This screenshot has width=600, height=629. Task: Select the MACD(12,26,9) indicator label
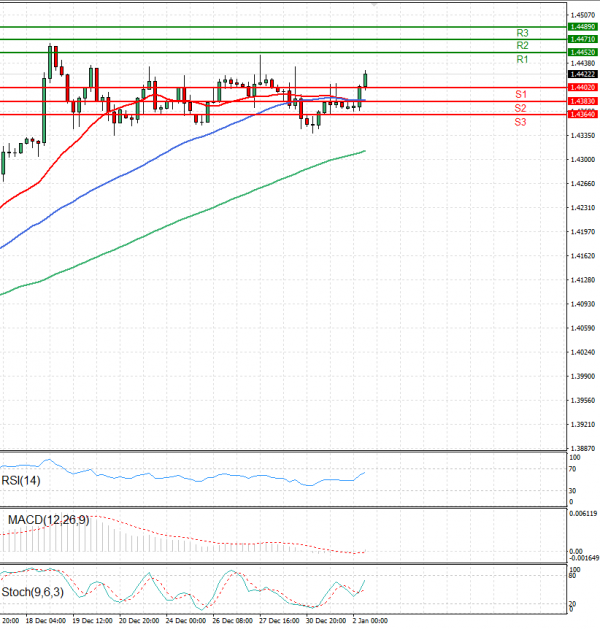pyautogui.click(x=49, y=520)
